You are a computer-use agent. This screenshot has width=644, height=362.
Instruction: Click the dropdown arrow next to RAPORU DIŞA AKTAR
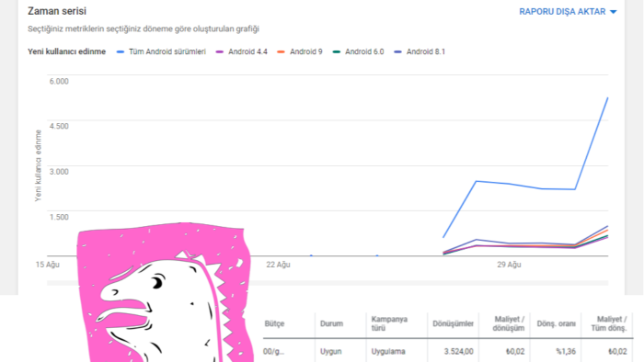(x=614, y=12)
